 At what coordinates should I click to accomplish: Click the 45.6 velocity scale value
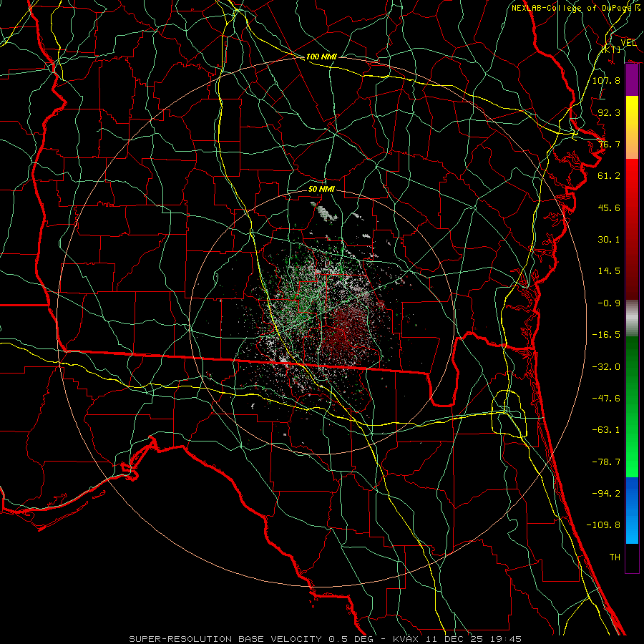(609, 208)
